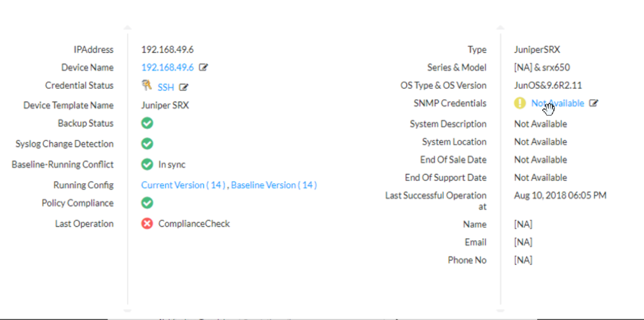Click the Policy Compliance green checkmark
This screenshot has width=644, height=320.
[147, 202]
